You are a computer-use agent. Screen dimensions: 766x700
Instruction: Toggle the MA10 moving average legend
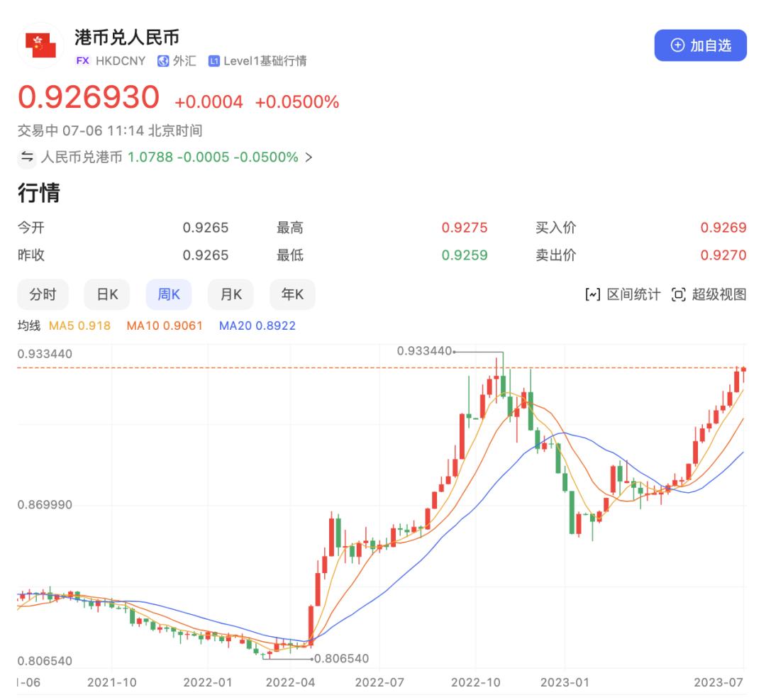(165, 326)
